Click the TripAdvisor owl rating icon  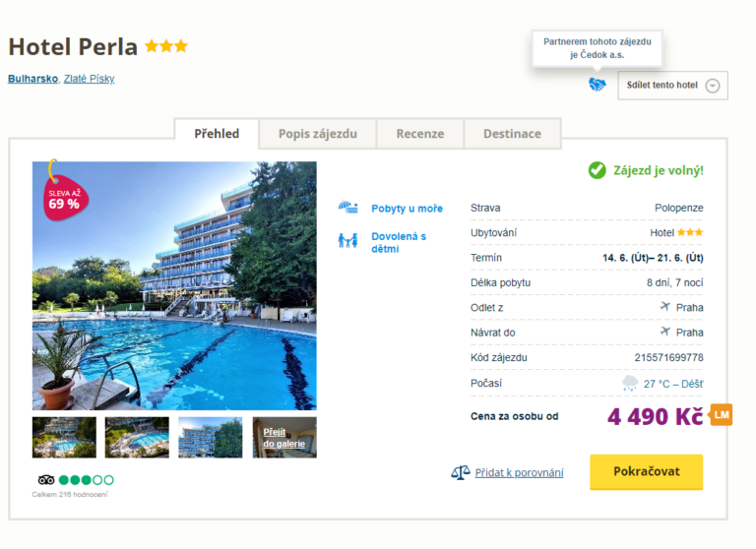(x=46, y=480)
